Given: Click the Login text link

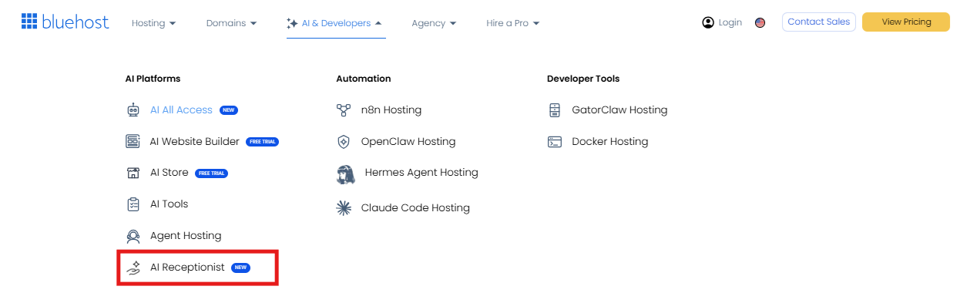Looking at the screenshot, I should [x=730, y=22].
